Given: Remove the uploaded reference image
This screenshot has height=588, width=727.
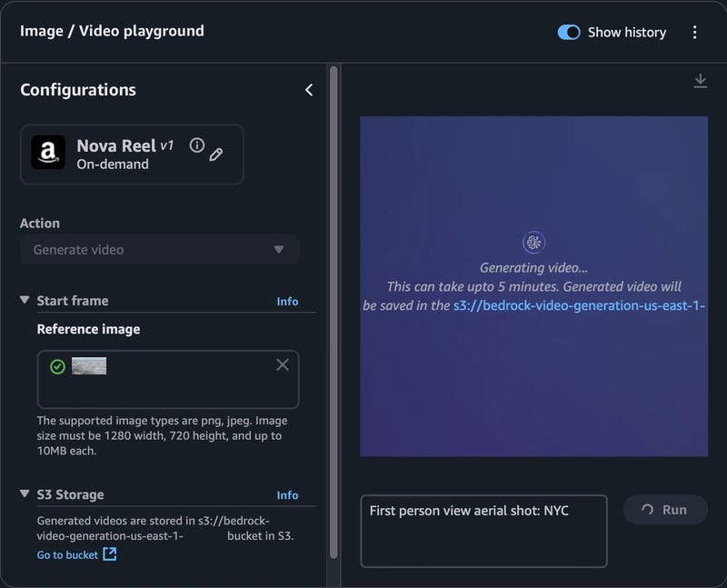Looking at the screenshot, I should [x=283, y=365].
